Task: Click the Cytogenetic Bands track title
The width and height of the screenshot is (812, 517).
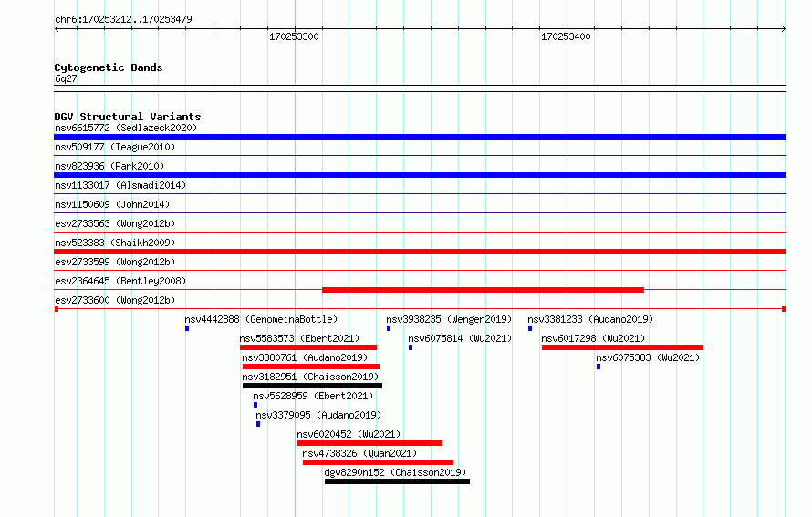Action: [x=109, y=67]
